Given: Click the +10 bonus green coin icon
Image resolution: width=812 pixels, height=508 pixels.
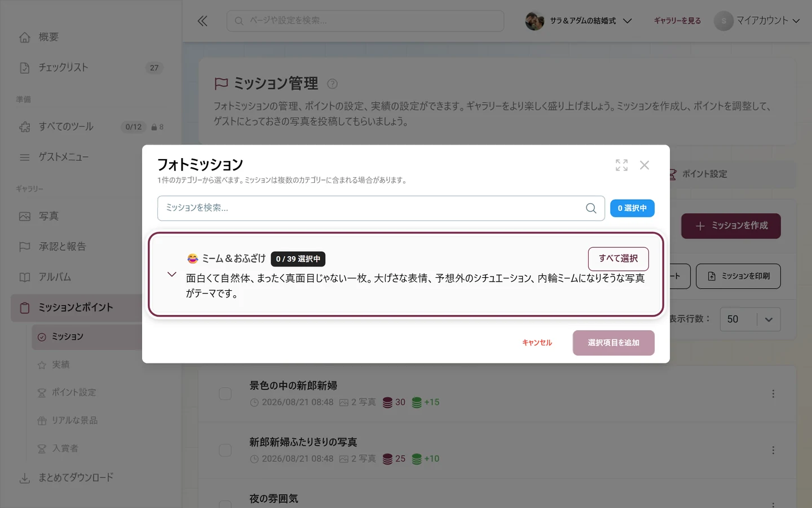Looking at the screenshot, I should [x=417, y=459].
